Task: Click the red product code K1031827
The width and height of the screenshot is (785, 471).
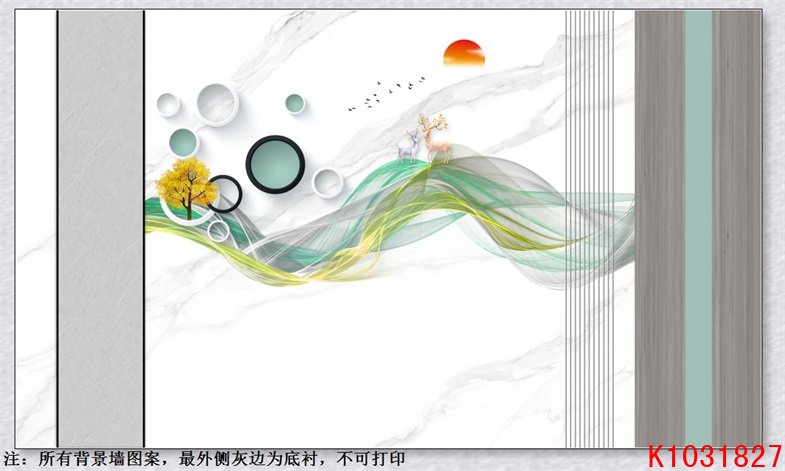Action: (x=715, y=456)
